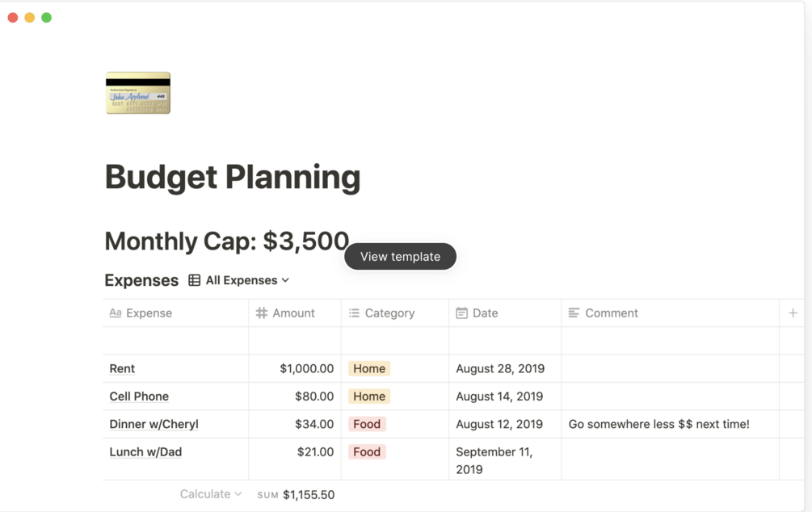This screenshot has width=812, height=512.
Task: Click the Comment column text icon
Action: pos(574,313)
